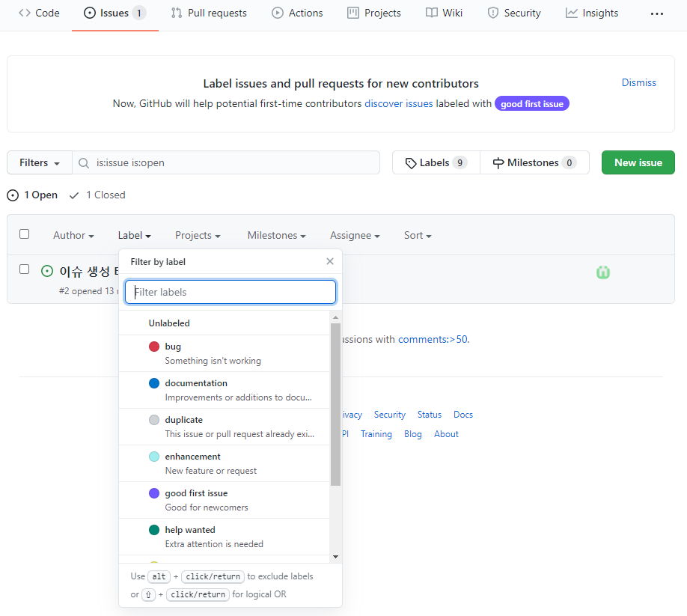The image size is (687, 616).
Task: Open the three-dot overflow menu
Action: point(657,13)
